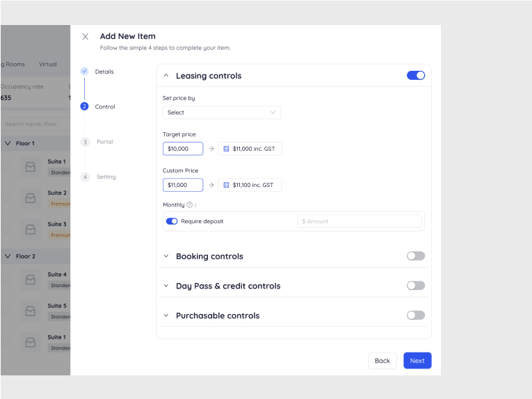Select the Suite 3 row name
The width and height of the screenshot is (532, 399).
(57, 225)
